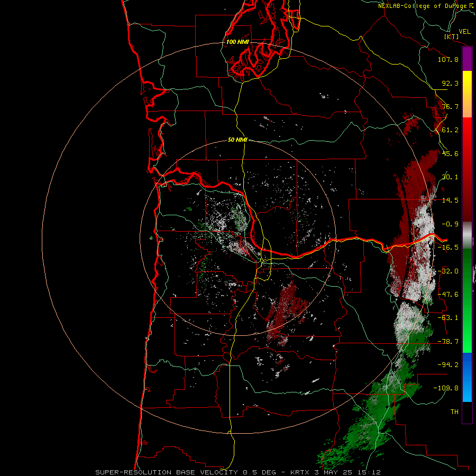
Task: Select the NEXLAB-College of DuPage header text
Action: [x=427, y=6]
